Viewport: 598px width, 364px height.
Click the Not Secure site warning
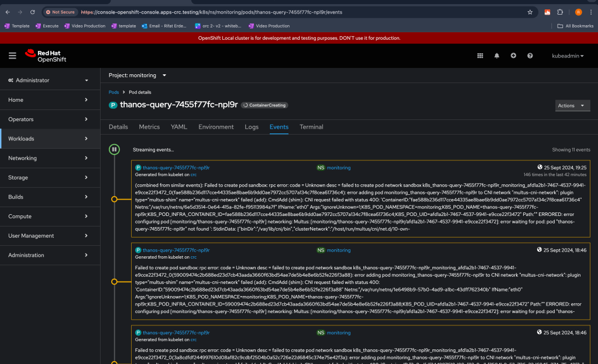(60, 12)
